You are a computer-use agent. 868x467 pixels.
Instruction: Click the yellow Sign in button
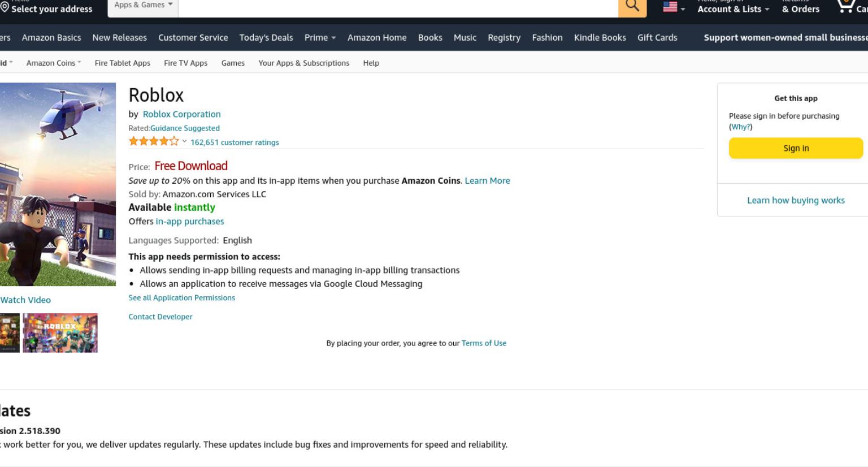[796, 148]
